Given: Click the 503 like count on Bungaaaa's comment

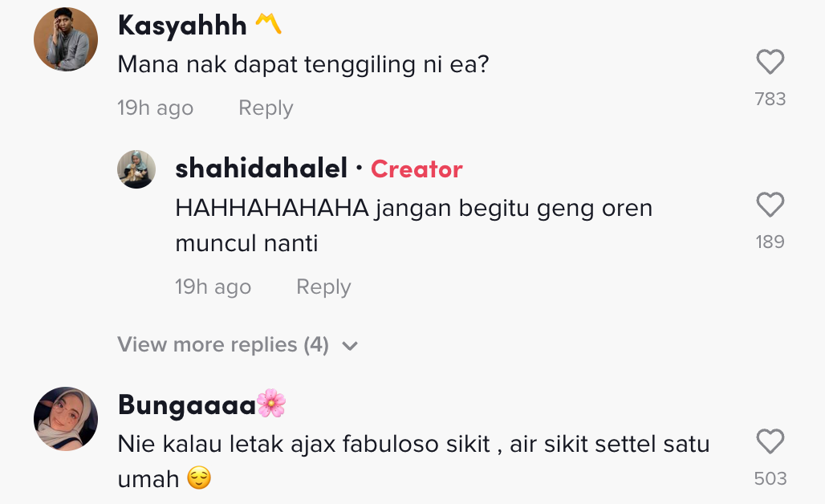Looking at the screenshot, I should coord(770,479).
